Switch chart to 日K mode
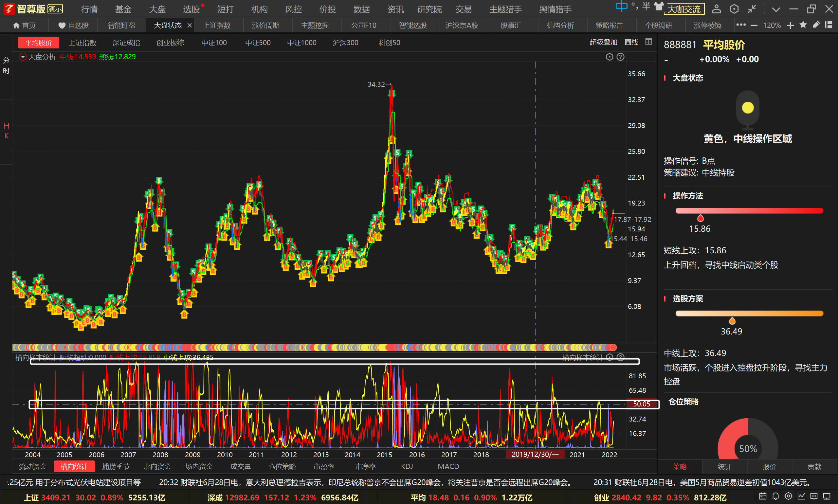The image size is (838, 504). click(x=6, y=131)
